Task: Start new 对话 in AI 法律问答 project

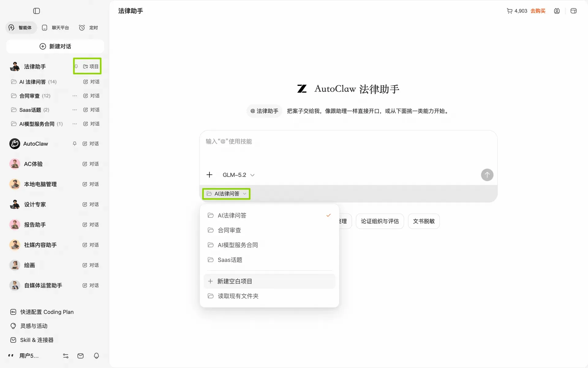Action: pyautogui.click(x=91, y=82)
